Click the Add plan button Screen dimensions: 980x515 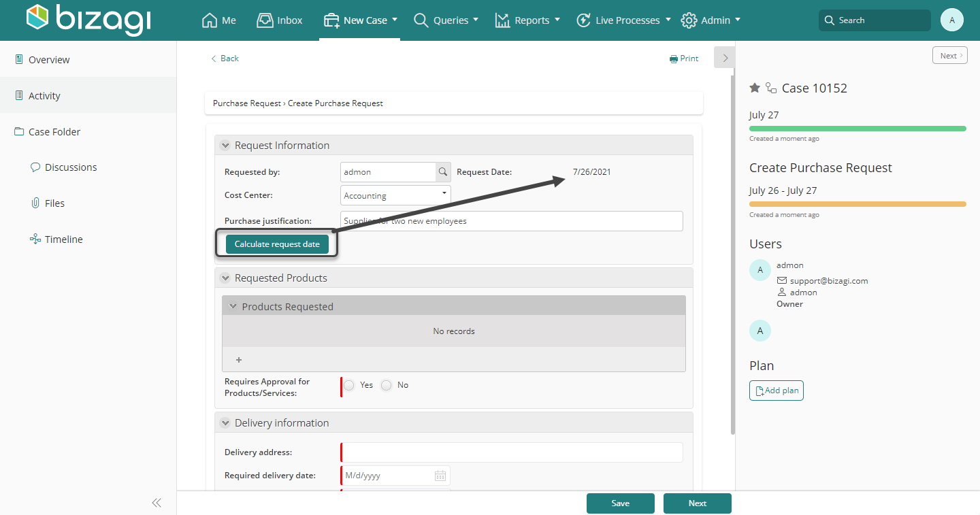777,391
